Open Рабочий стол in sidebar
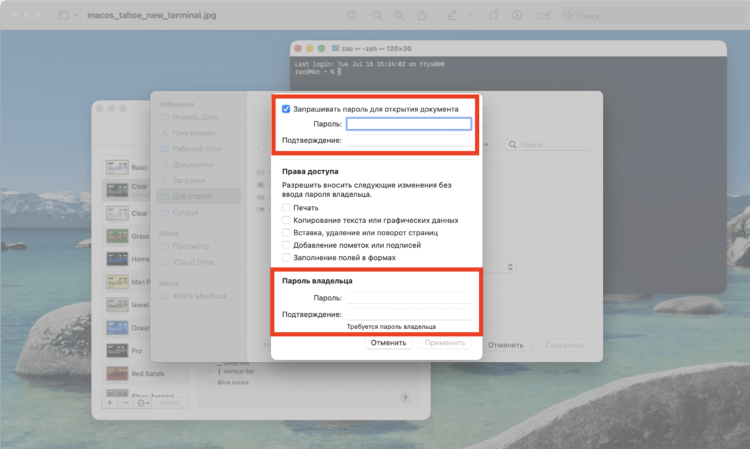Viewport: 750px width, 449px height. 197,149
